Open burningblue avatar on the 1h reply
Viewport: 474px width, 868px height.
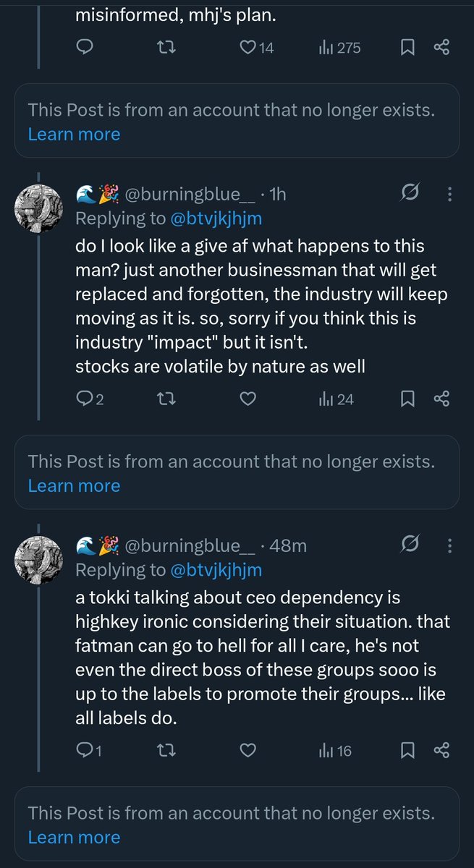coord(39,208)
